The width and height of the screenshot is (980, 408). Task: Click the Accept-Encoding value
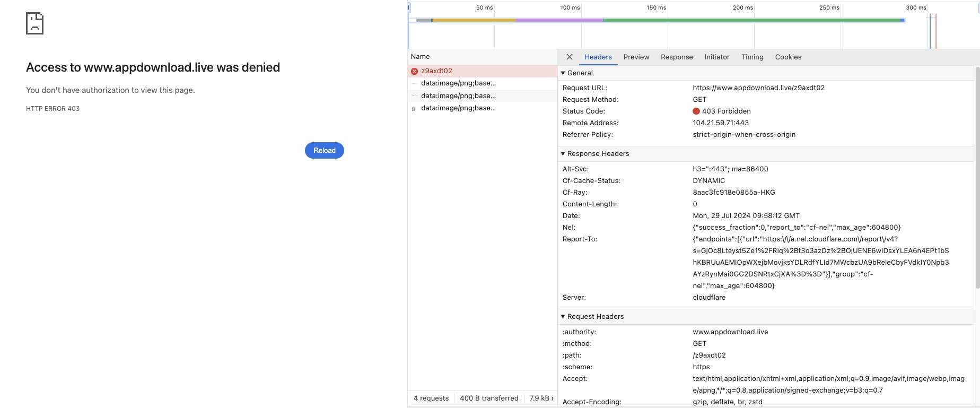(728, 402)
